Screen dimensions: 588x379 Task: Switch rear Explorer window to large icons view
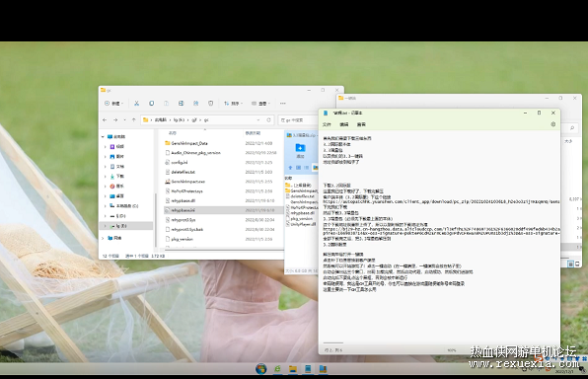click(577, 265)
